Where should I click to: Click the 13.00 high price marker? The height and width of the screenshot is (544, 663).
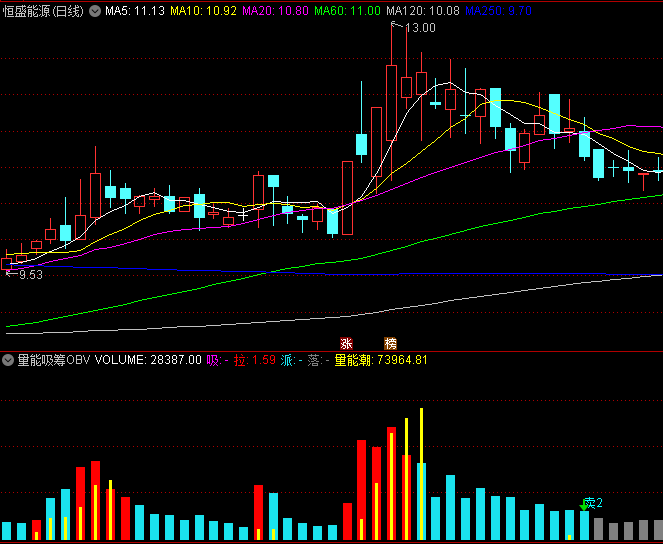[x=420, y=28]
